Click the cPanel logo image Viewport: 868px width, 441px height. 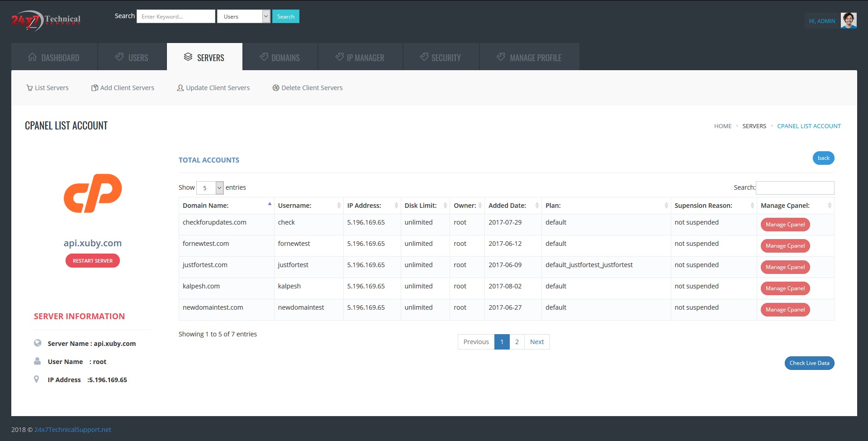pos(93,193)
